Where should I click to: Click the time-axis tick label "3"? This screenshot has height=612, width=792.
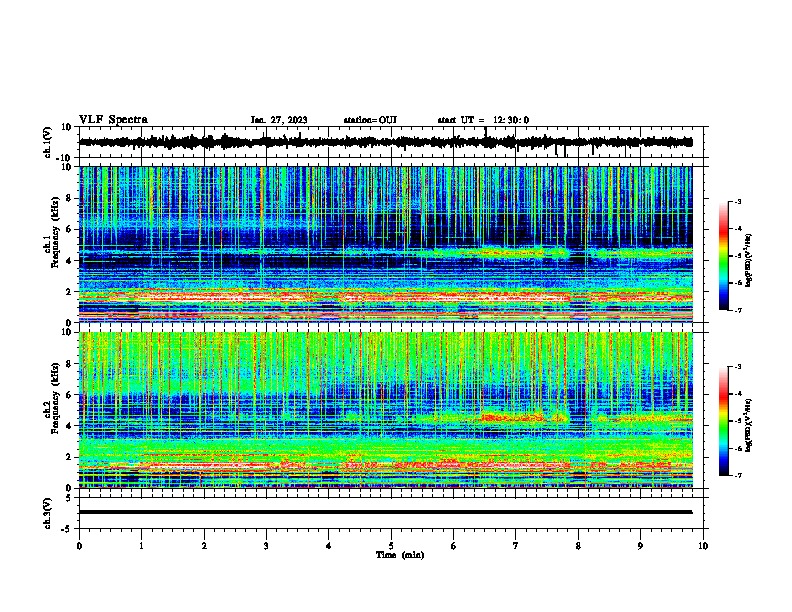[266, 546]
